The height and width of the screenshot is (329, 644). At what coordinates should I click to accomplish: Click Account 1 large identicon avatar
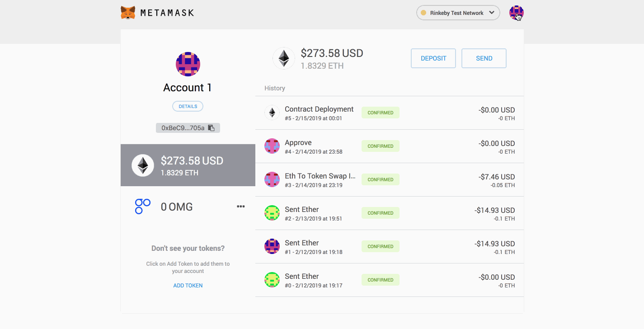click(188, 64)
